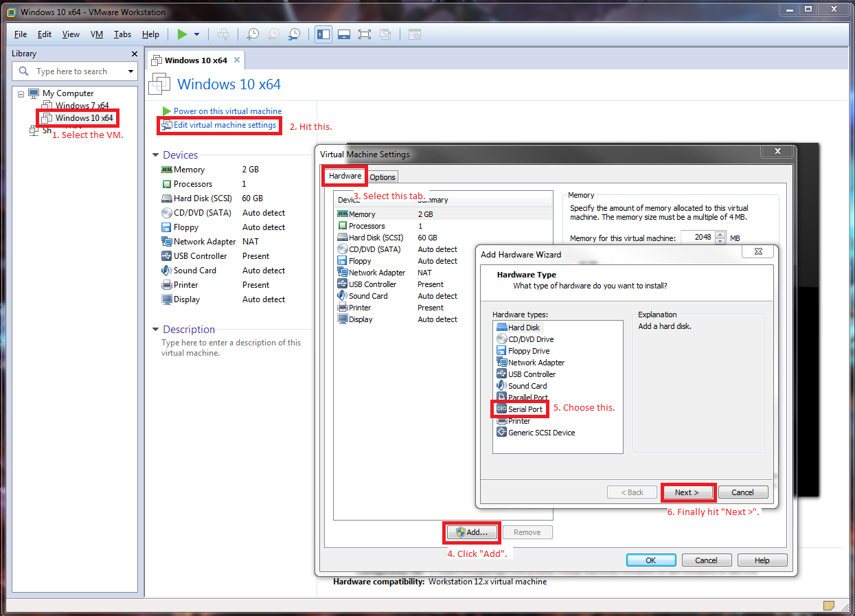Open the snapshot manager toolbar icon

click(294, 34)
